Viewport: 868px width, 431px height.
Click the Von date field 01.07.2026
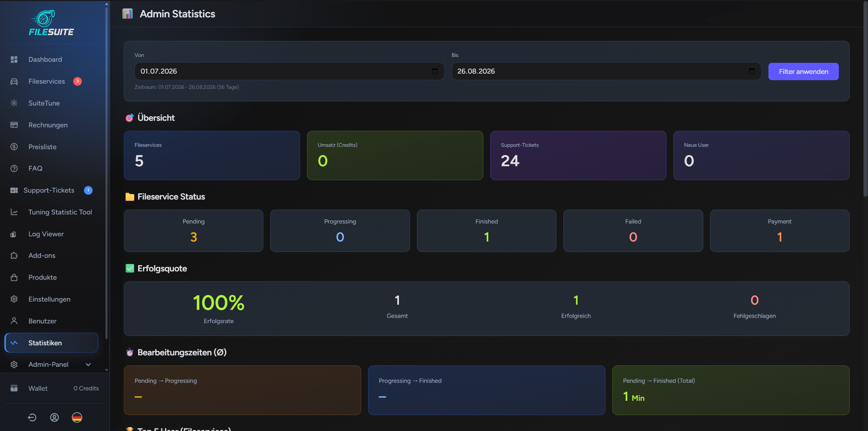coord(289,71)
